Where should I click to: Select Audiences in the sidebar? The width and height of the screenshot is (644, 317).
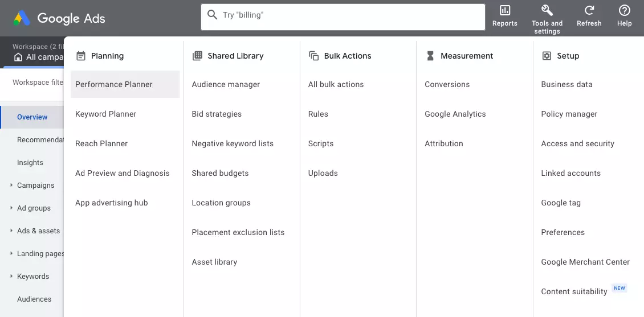[x=34, y=299]
